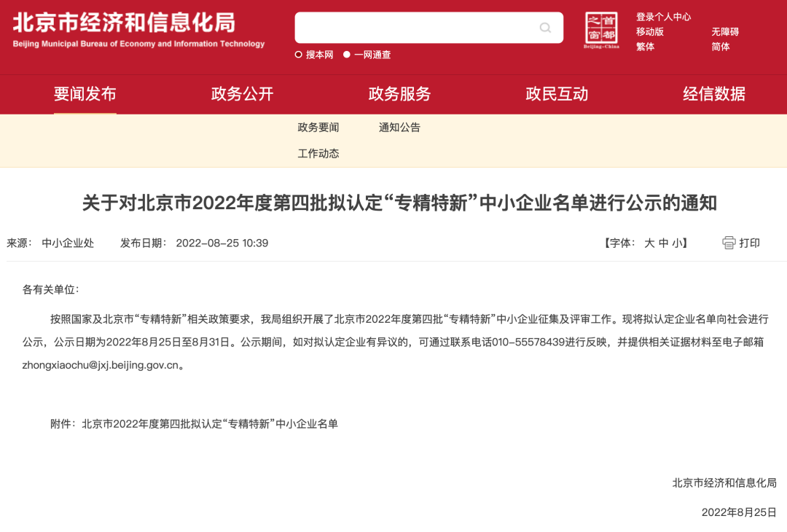Set font size to 大
This screenshot has width=787, height=532.
click(x=649, y=243)
